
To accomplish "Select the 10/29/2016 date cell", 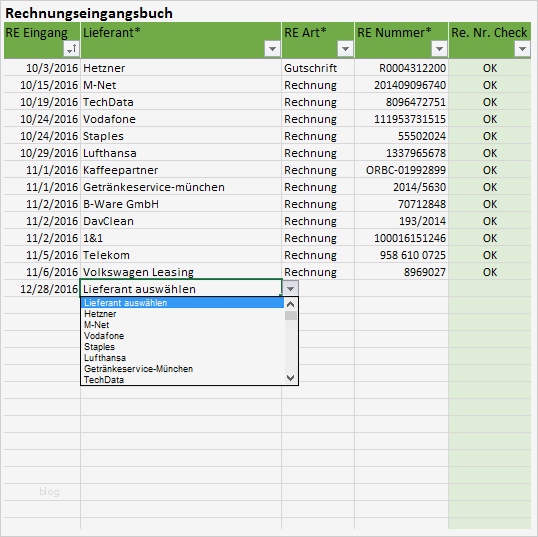I will click(42, 153).
